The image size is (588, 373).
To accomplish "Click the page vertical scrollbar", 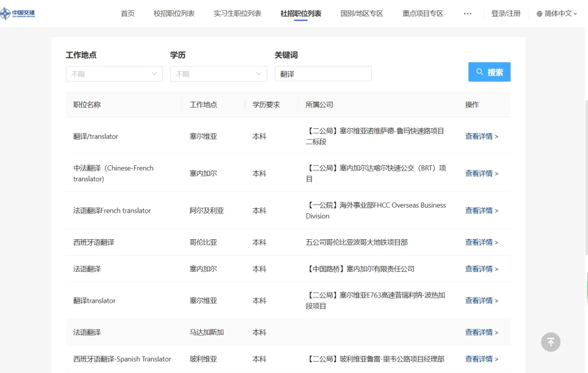I will point(586,178).
